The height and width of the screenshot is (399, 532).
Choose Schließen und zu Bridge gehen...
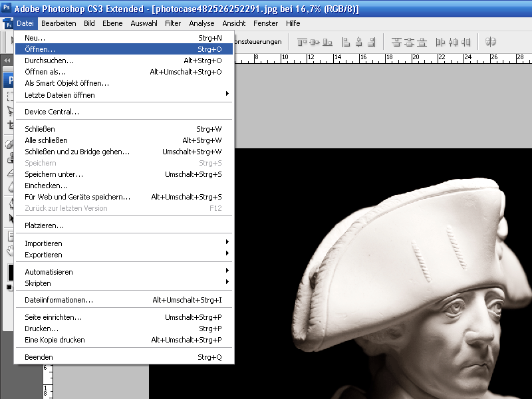(x=124, y=152)
